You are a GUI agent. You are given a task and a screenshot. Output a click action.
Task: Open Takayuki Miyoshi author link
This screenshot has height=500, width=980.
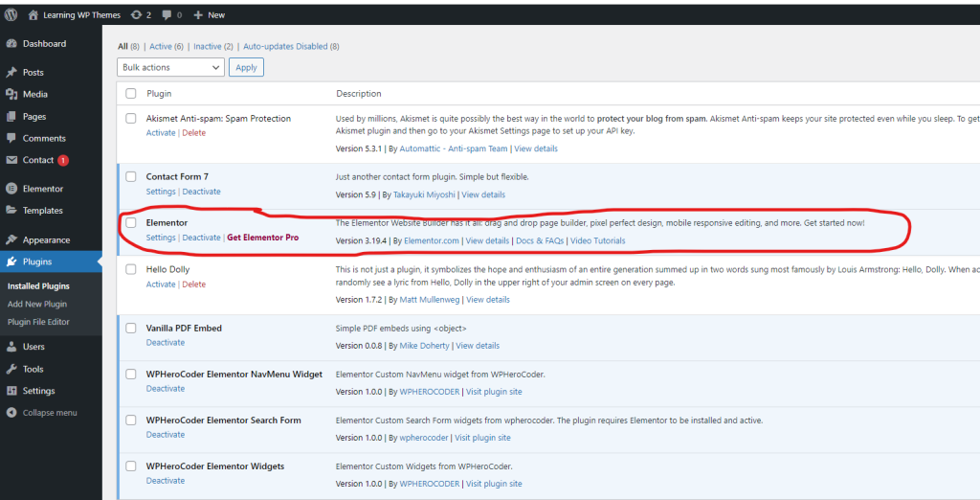pos(424,194)
